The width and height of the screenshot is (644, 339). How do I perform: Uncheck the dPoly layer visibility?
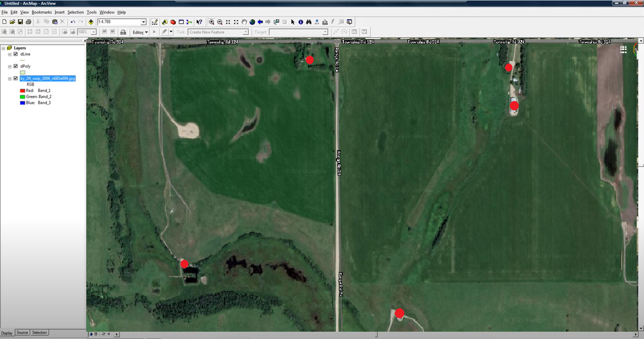[x=15, y=66]
